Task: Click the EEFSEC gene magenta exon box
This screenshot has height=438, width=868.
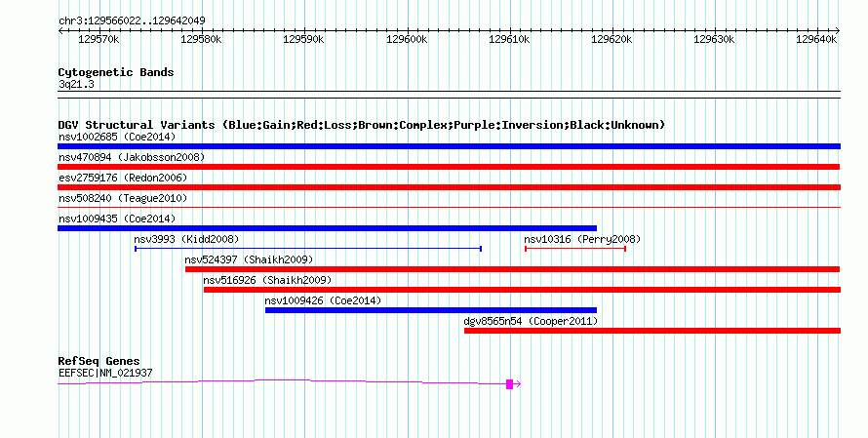Action: click(x=510, y=384)
